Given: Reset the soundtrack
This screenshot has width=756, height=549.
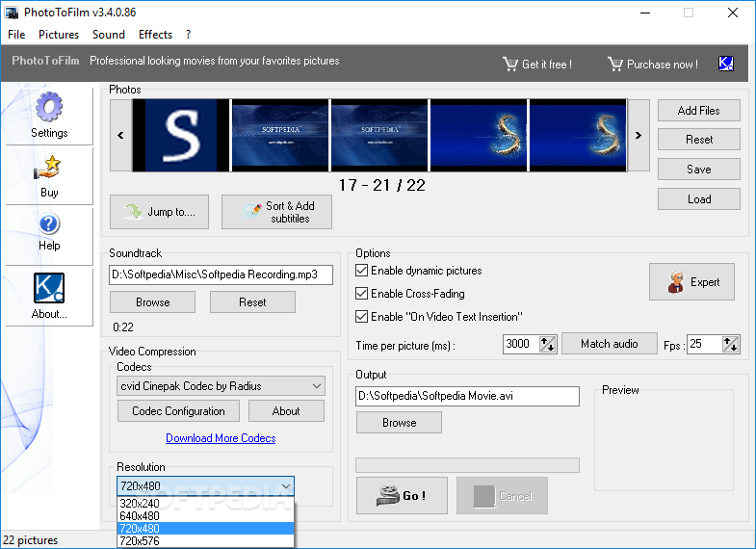Looking at the screenshot, I should 252,302.
